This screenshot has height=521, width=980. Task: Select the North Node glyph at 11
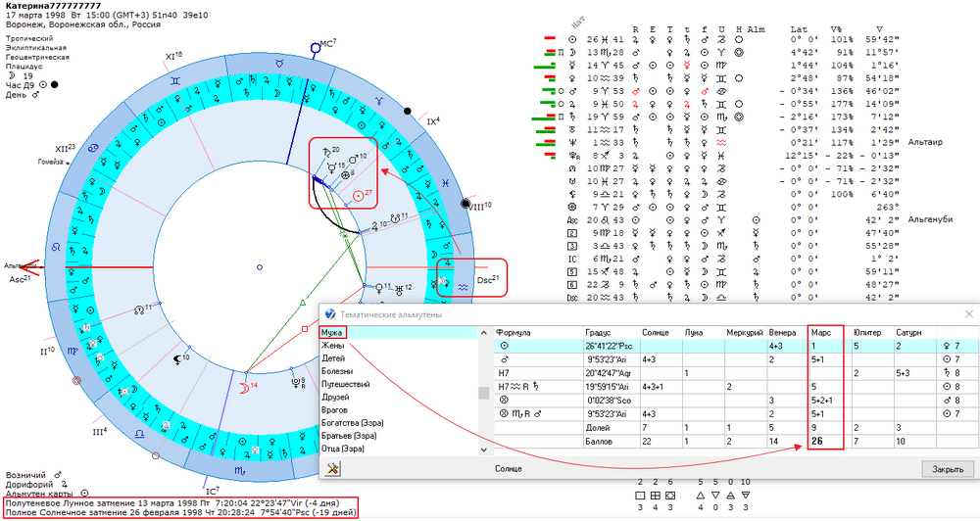point(139,309)
